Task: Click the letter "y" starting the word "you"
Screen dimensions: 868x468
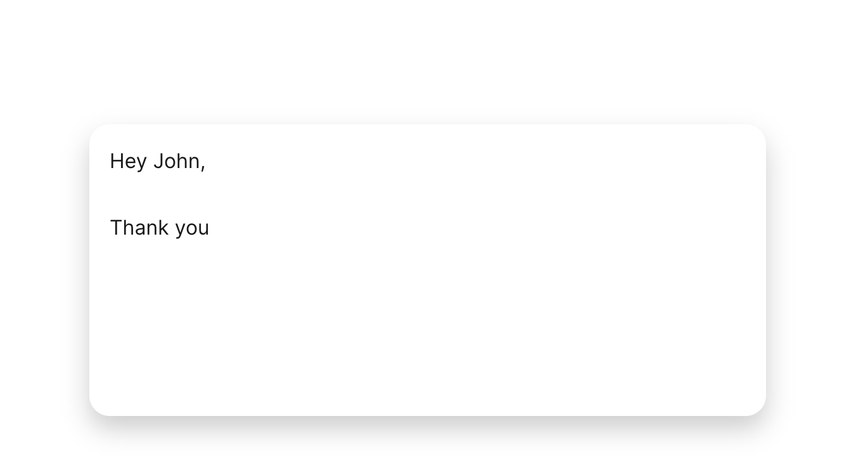Action: [x=181, y=230]
